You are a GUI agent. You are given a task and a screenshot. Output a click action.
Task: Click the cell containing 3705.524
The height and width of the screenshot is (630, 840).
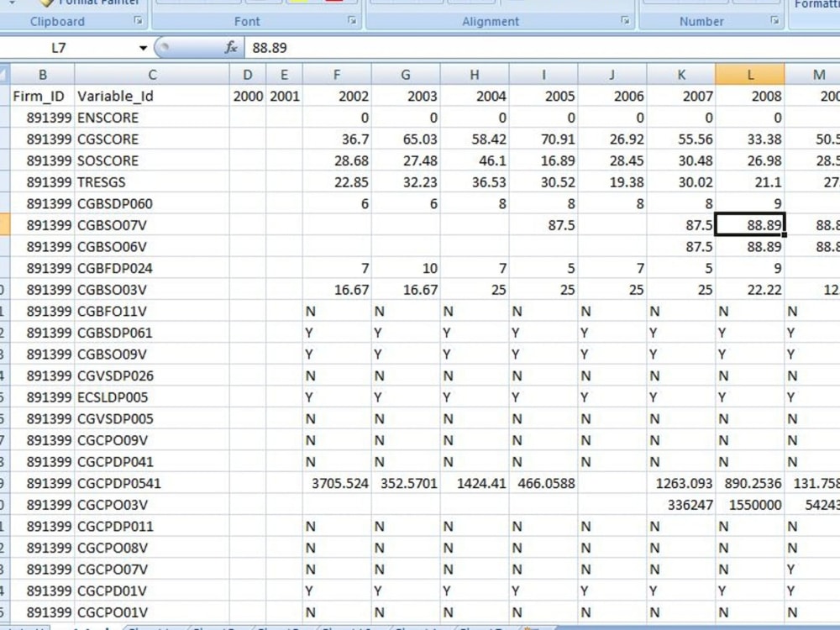pos(337,483)
